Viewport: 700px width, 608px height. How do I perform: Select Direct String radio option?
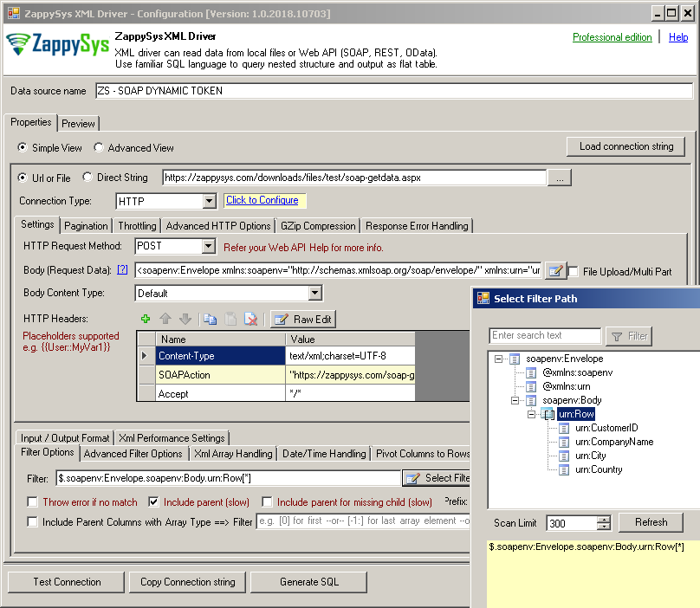click(87, 178)
